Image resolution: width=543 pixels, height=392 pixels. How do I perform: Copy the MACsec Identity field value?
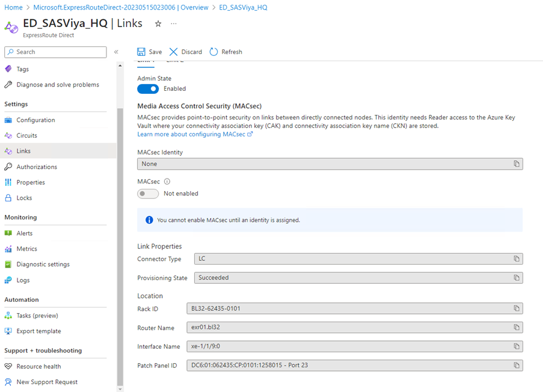(516, 164)
